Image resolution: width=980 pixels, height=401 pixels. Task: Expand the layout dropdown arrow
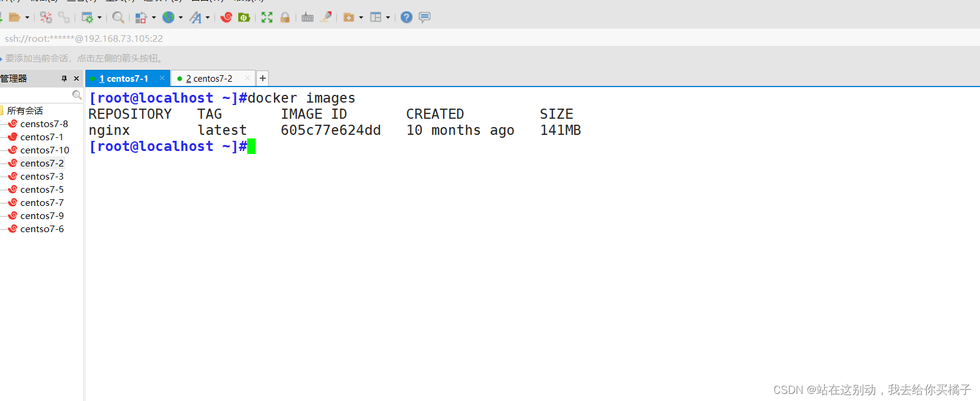(388, 17)
